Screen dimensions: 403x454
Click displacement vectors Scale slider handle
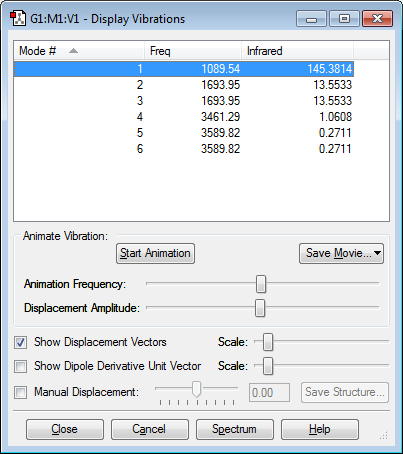268,342
